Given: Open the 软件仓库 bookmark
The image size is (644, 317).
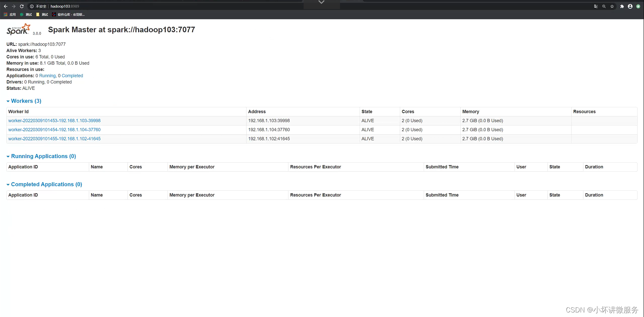Looking at the screenshot, I should point(68,14).
